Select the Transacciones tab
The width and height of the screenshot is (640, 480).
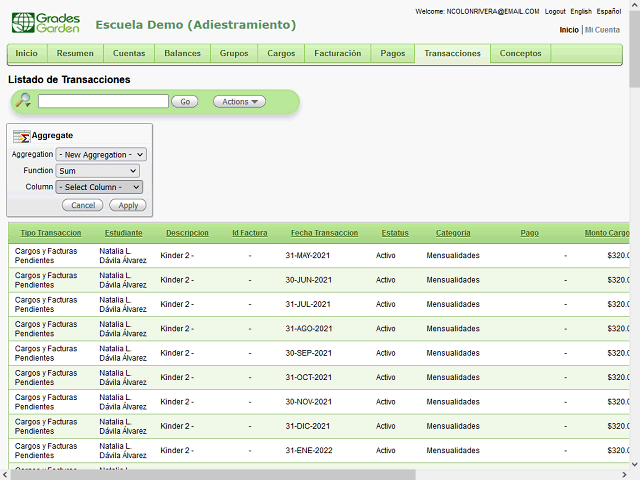tap(453, 53)
